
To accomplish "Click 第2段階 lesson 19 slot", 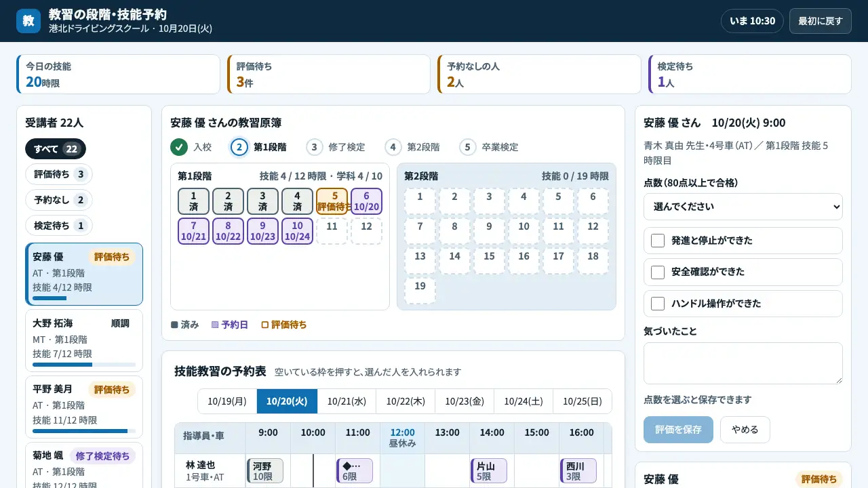I will coord(420,291).
